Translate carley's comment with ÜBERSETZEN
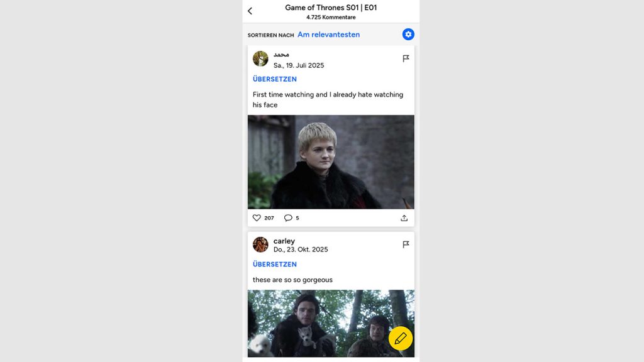The image size is (644, 362). tap(275, 265)
